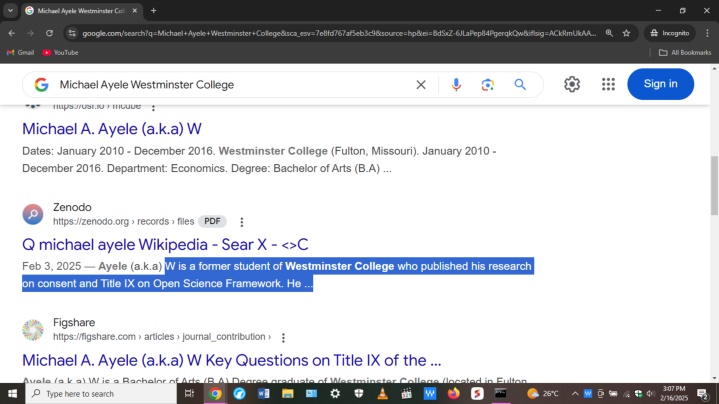This screenshot has width=719, height=404.
Task: Click the Google search input field
Action: tap(232, 85)
